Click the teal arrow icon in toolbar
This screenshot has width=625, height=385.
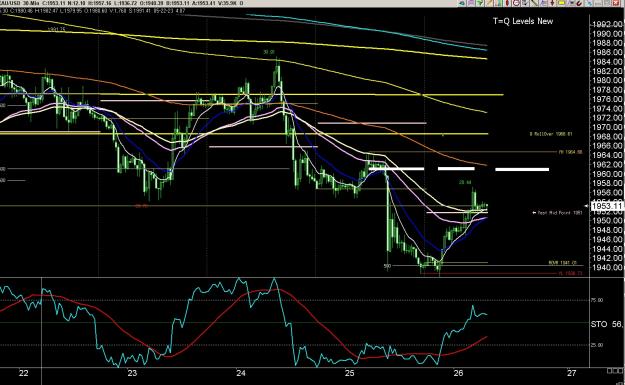pos(462,3)
